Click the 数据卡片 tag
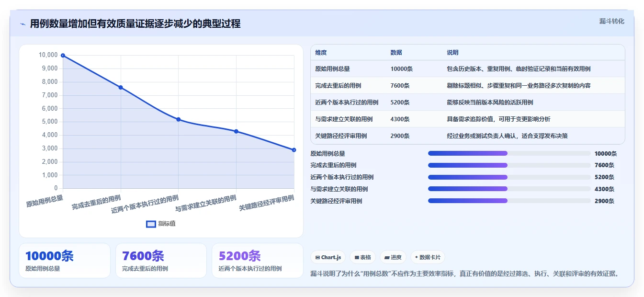The width and height of the screenshot is (644, 297). tap(428, 257)
